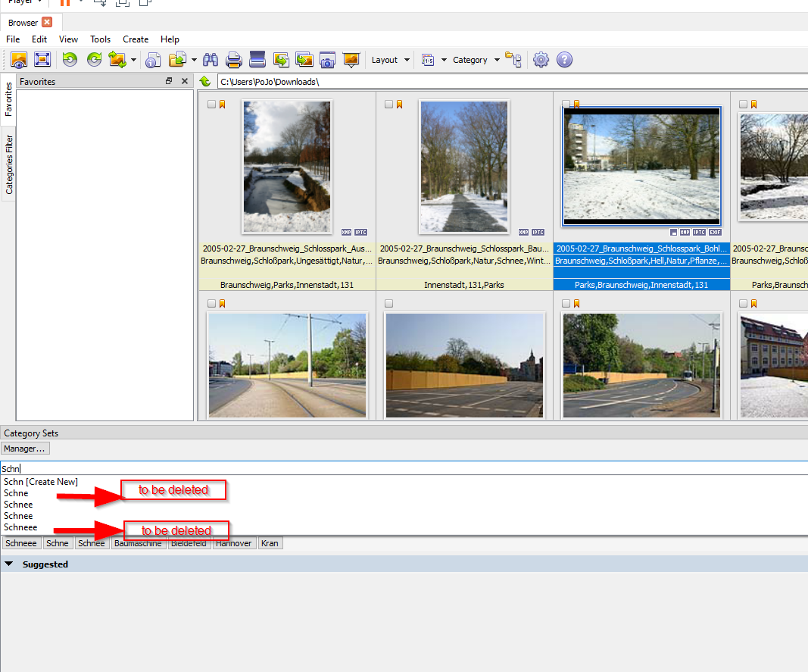
Task: Collapse the Suggested section
Action: (9, 564)
